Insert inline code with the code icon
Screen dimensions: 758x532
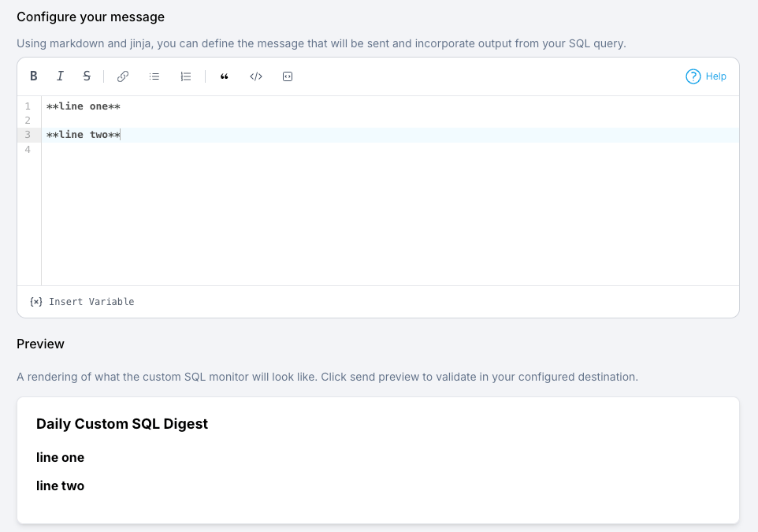coord(256,76)
